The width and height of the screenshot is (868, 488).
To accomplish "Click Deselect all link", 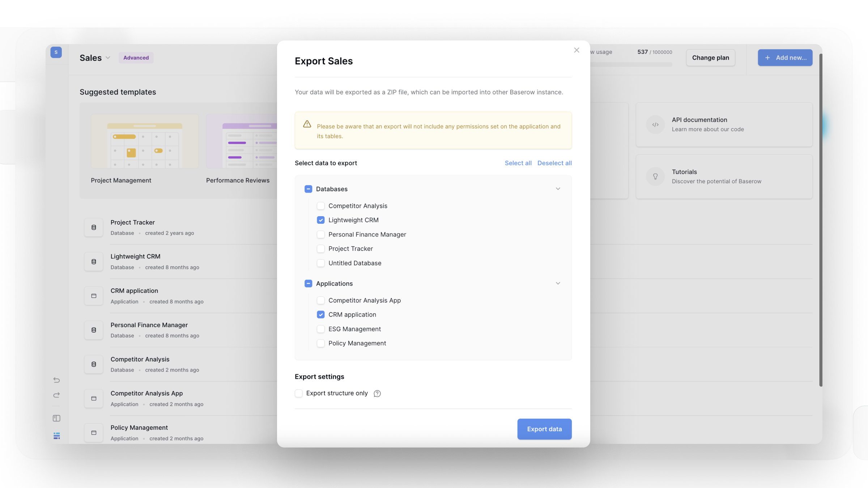I will point(554,163).
